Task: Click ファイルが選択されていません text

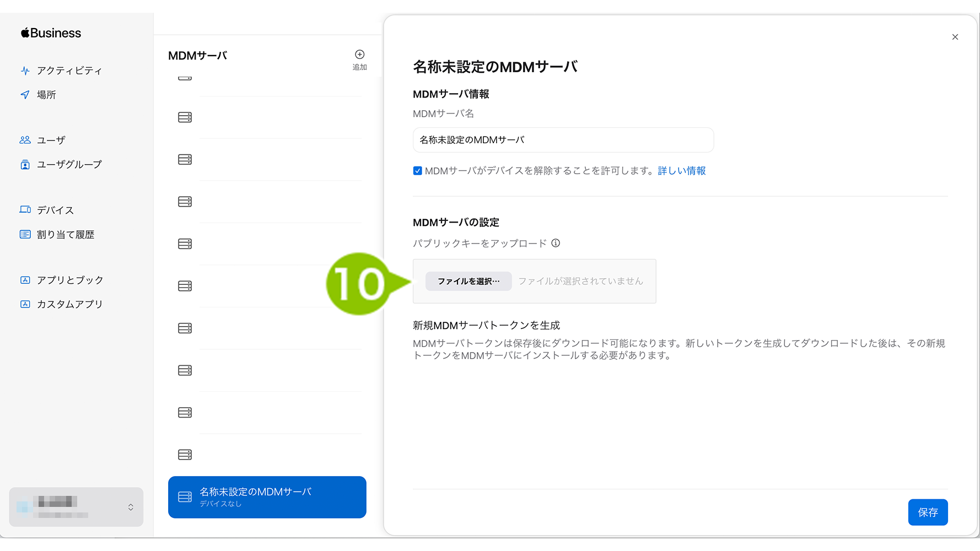Action: coord(580,281)
